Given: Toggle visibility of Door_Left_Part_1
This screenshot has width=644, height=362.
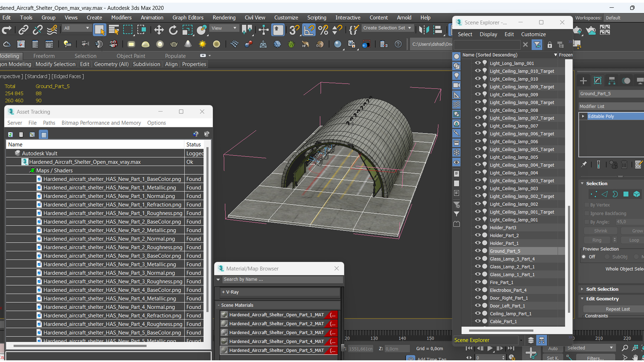Looking at the screenshot, I should (478, 306).
